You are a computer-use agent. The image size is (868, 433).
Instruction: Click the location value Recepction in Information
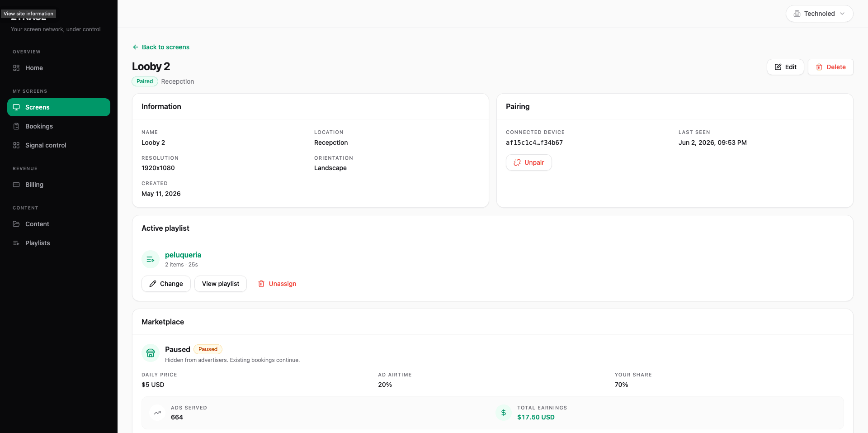[x=331, y=143]
